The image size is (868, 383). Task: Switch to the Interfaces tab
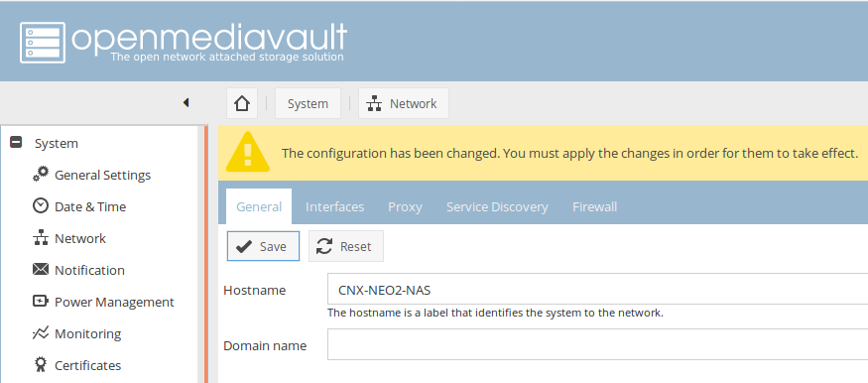pos(334,206)
